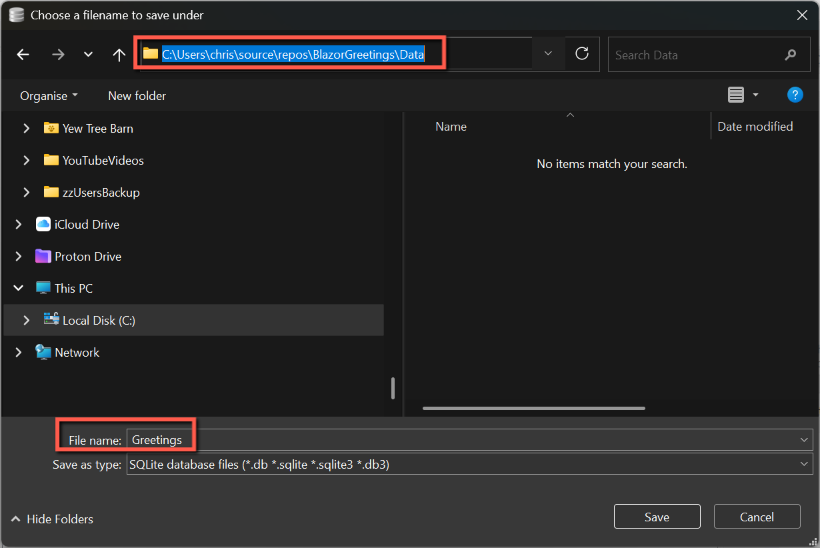Click the navigation pane vertical scrollbar
The image size is (820, 548).
pyautogui.click(x=393, y=387)
